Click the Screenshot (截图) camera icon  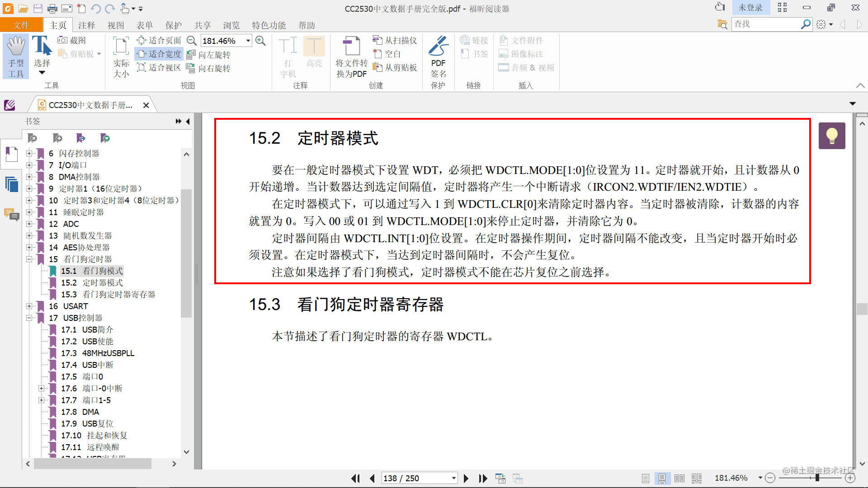point(62,40)
